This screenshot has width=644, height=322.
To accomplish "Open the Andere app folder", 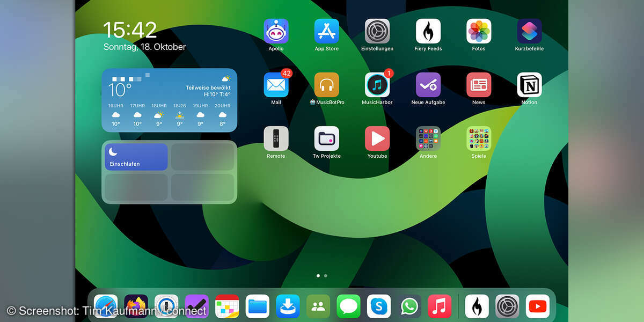I will point(428,138).
